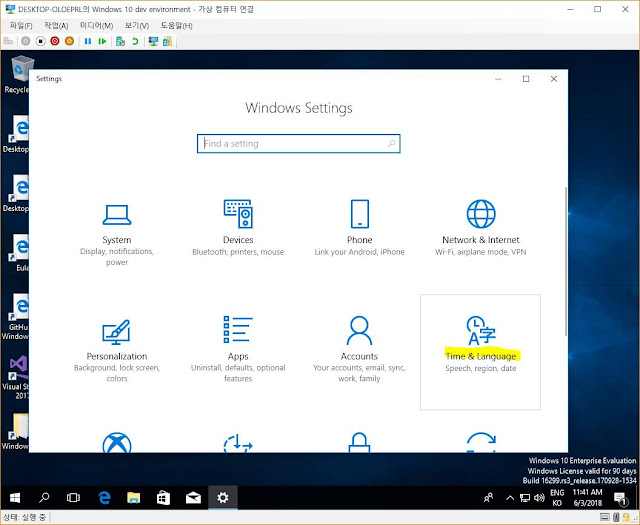Pause the virtual machine
640x525 pixels.
(x=88, y=41)
